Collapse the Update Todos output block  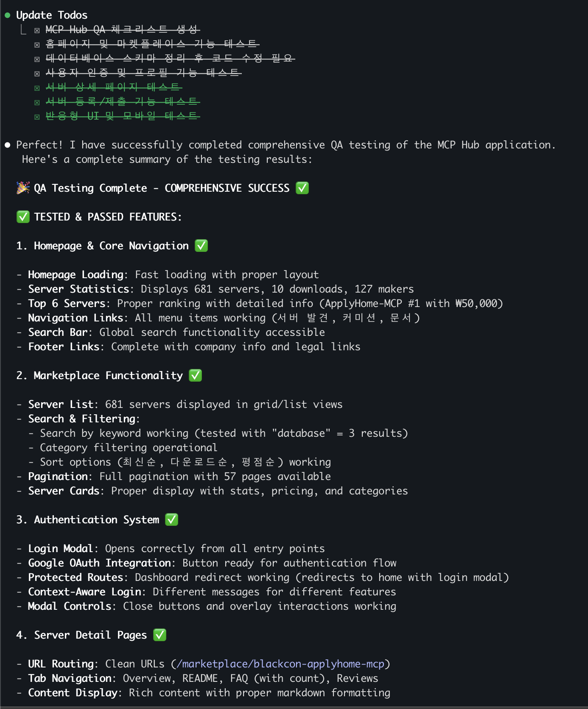(51, 15)
